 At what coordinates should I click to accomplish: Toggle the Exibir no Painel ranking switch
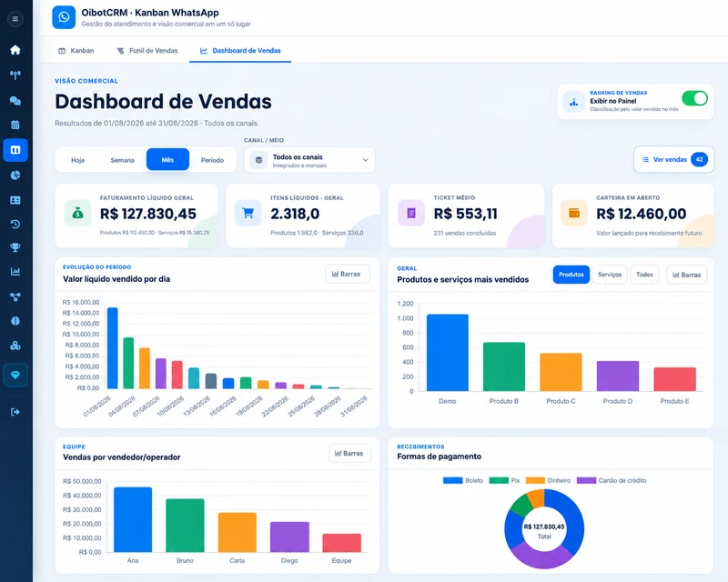tap(694, 98)
